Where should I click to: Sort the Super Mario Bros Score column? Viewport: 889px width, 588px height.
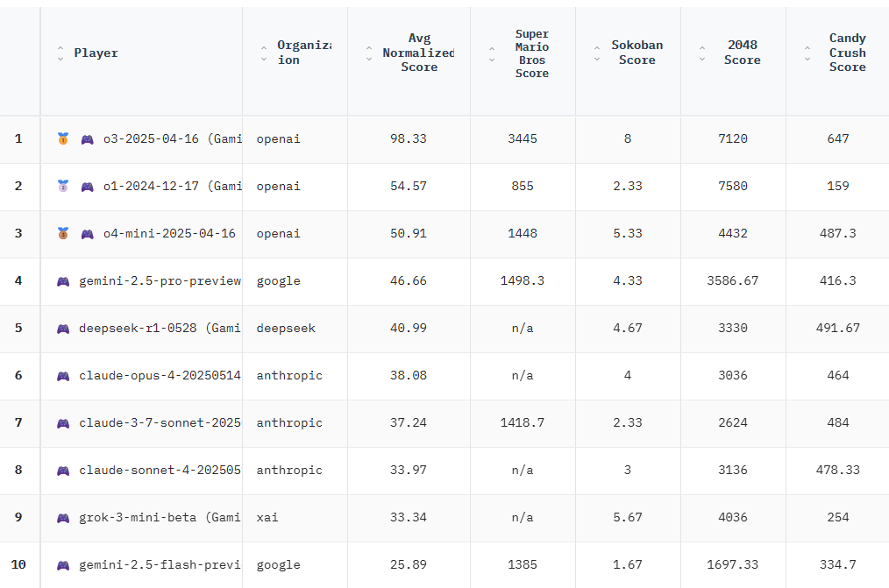coord(492,53)
